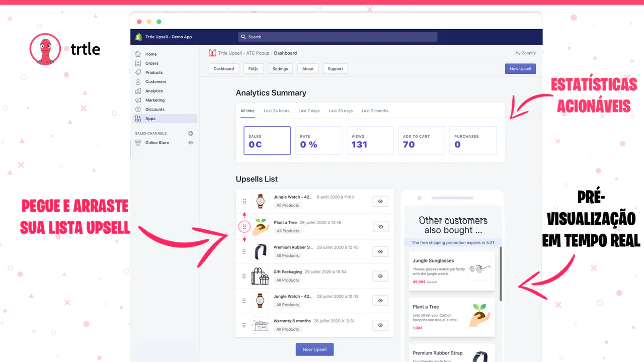This screenshot has height=362, width=644.
Task: Toggle visibility of Jungle Watch 8 août upsell
Action: click(x=380, y=201)
